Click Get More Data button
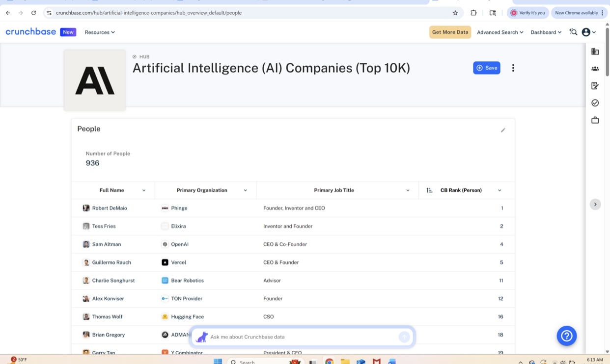This screenshot has height=364, width=610. pos(450,31)
